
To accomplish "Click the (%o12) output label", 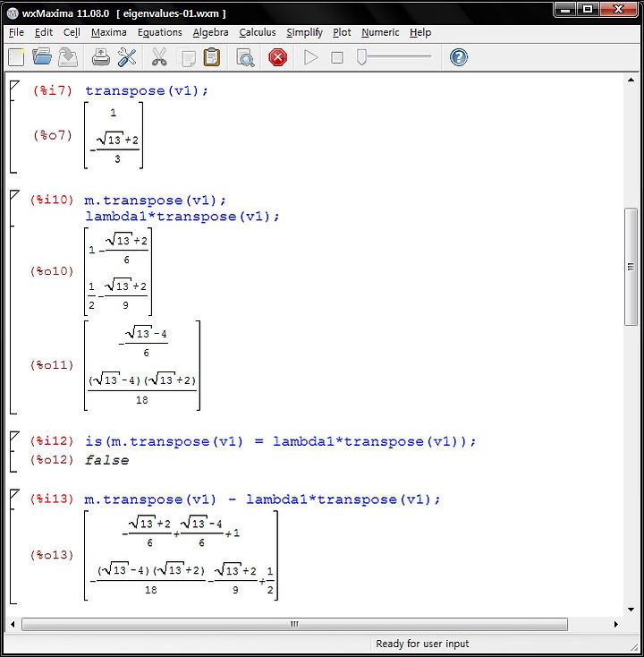I will pos(52,460).
